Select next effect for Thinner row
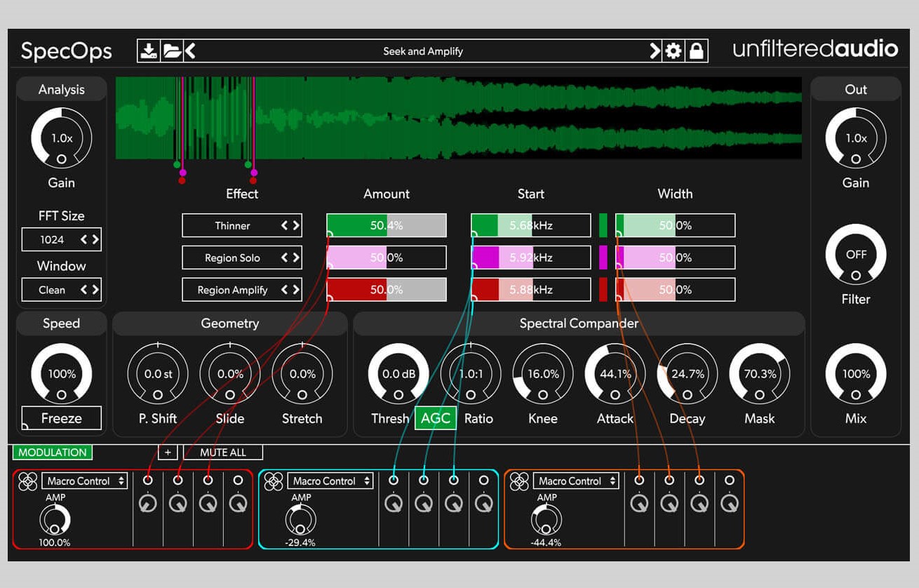 pos(296,226)
